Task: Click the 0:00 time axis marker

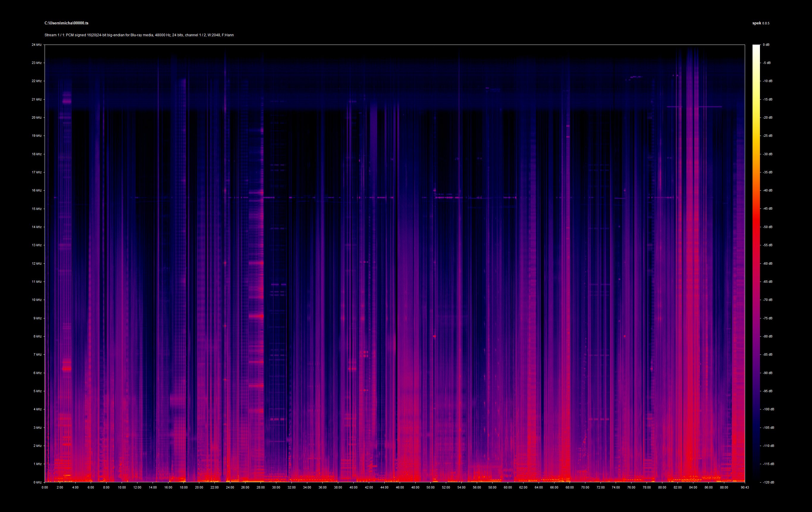Action: click(45, 487)
